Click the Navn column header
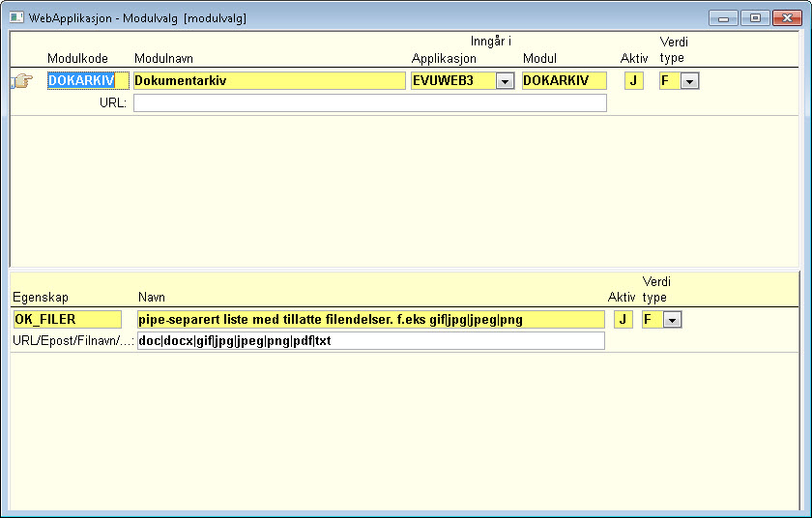This screenshot has height=518, width=812. [x=152, y=297]
